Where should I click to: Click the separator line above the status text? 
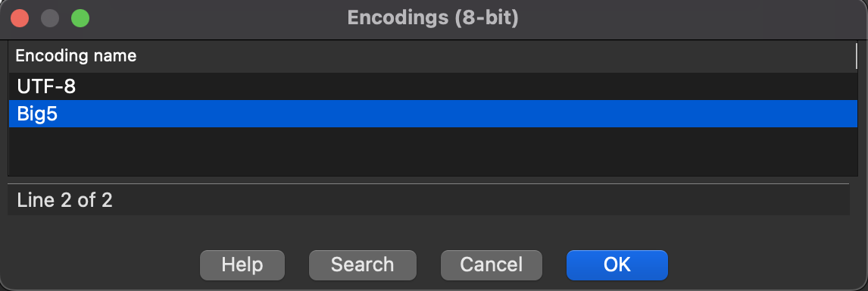coord(429,184)
